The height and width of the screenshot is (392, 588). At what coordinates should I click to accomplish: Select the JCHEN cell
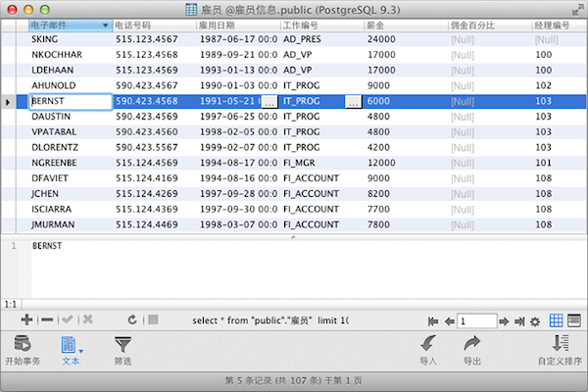71,194
